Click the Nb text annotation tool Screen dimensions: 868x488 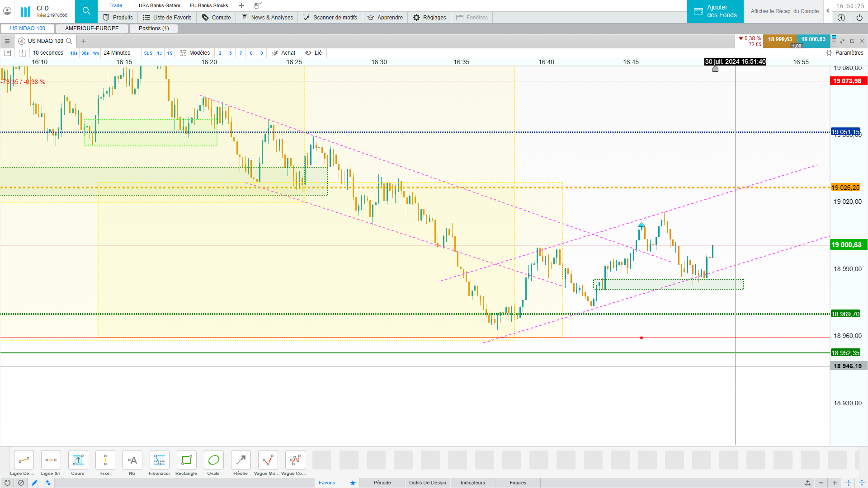[132, 460]
